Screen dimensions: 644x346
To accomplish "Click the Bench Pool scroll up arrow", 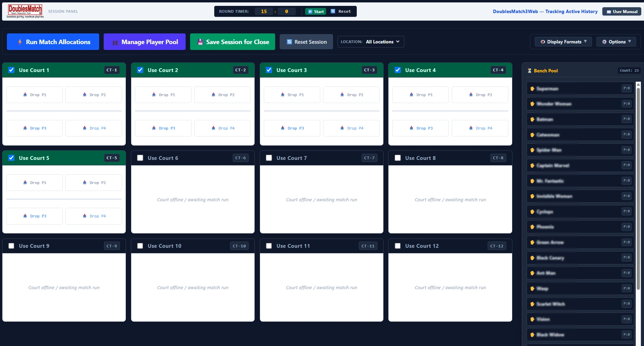I will tap(638, 84).
